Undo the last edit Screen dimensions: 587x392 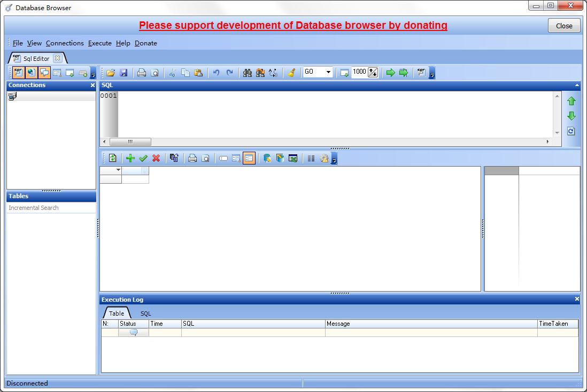[x=217, y=73]
